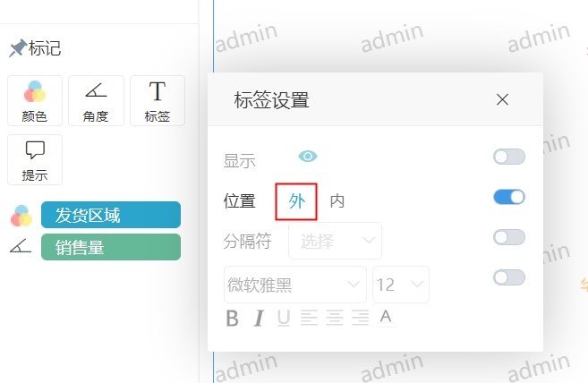Open the 微软雅黑 font dropdown
The image size is (588, 383).
(295, 285)
